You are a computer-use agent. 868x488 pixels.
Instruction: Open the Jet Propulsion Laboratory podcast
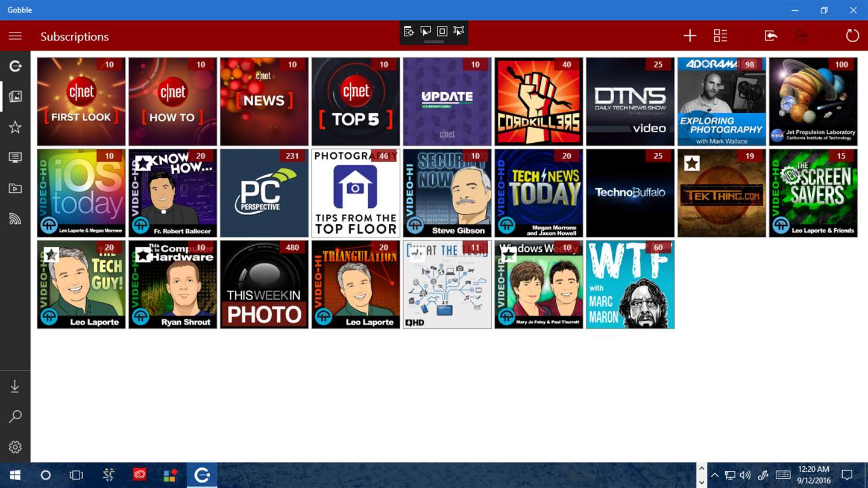pos(813,102)
